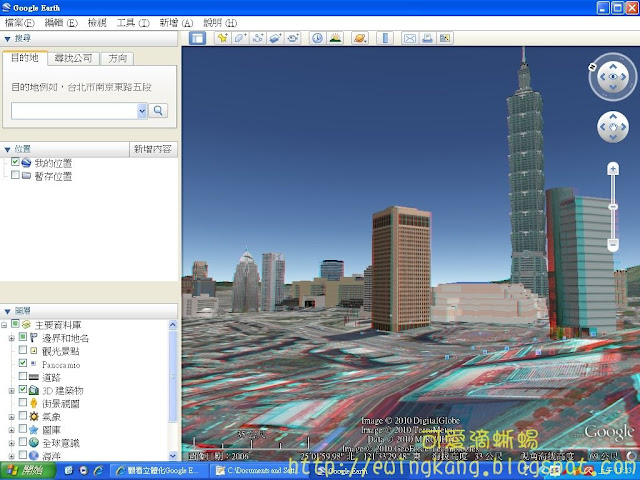Click the Street View pegman layer icon

coord(34,403)
